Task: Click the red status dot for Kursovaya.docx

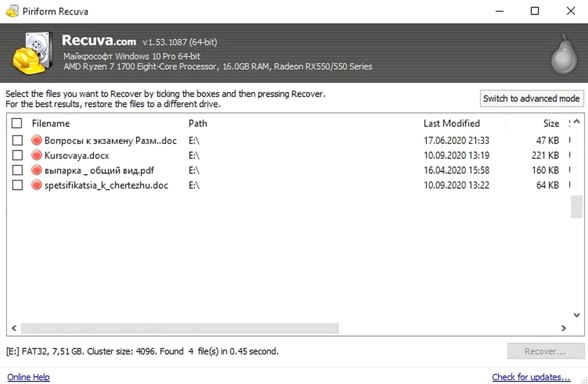Action: 37,155
